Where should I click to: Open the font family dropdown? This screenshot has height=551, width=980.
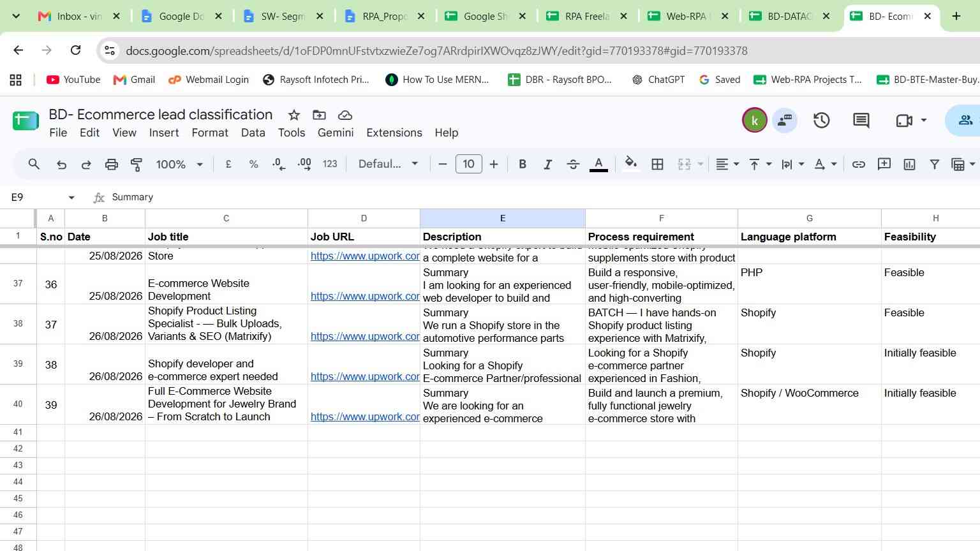[x=388, y=164]
